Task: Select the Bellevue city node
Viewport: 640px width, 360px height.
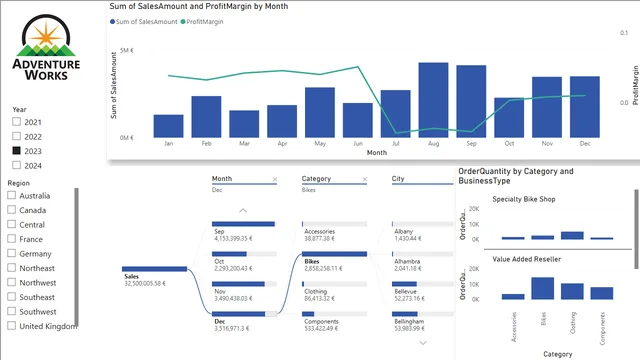Action: tap(422, 284)
